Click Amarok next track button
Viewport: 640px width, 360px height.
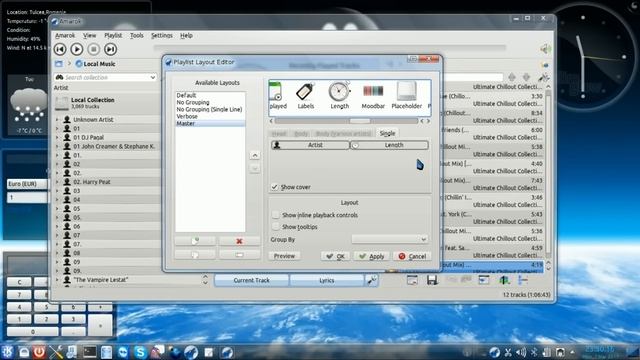(110, 49)
